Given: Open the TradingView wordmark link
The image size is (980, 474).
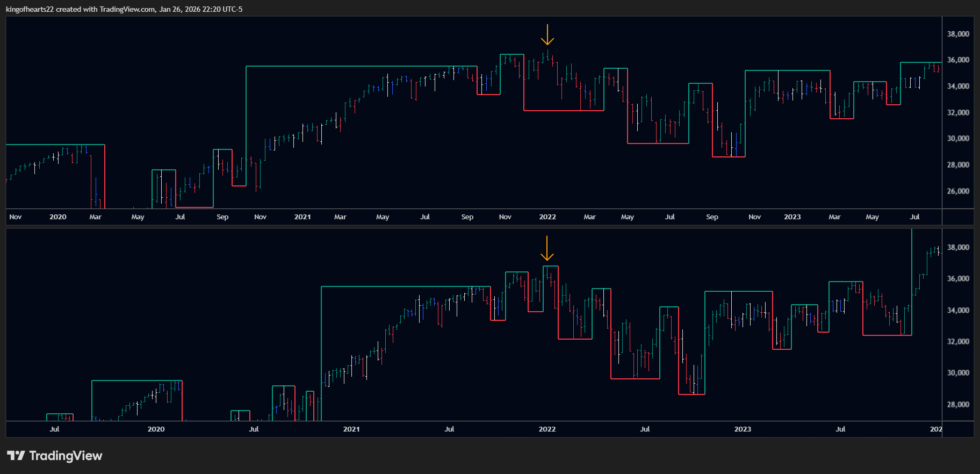Looking at the screenshot, I should tap(66, 456).
